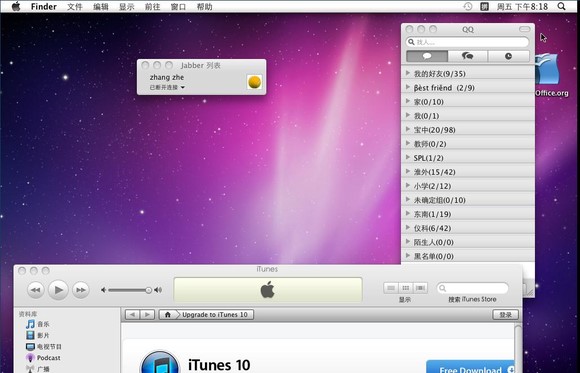
Task: Click in the QQ contact search field
Action: click(468, 42)
